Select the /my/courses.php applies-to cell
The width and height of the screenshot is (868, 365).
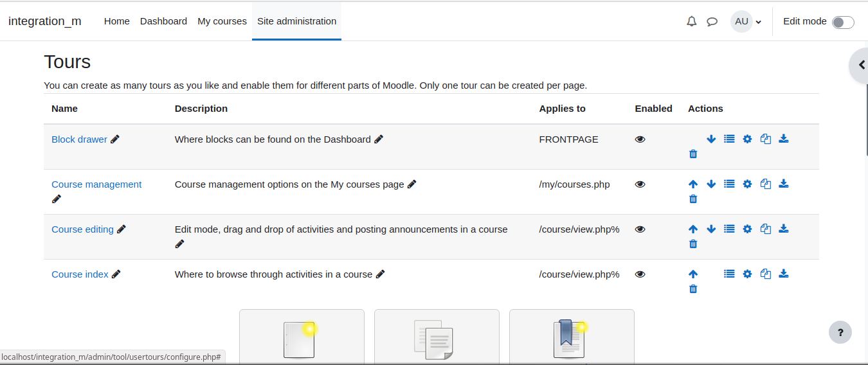click(574, 184)
